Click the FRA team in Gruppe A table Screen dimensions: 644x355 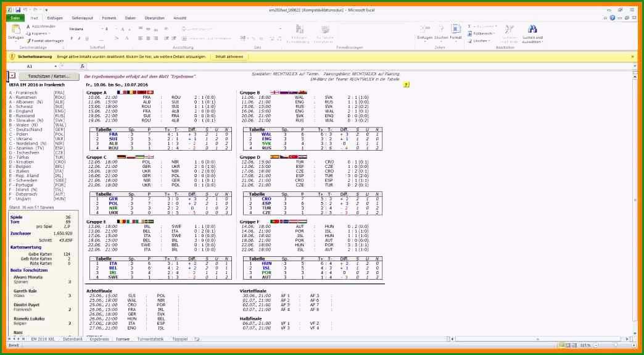point(114,134)
